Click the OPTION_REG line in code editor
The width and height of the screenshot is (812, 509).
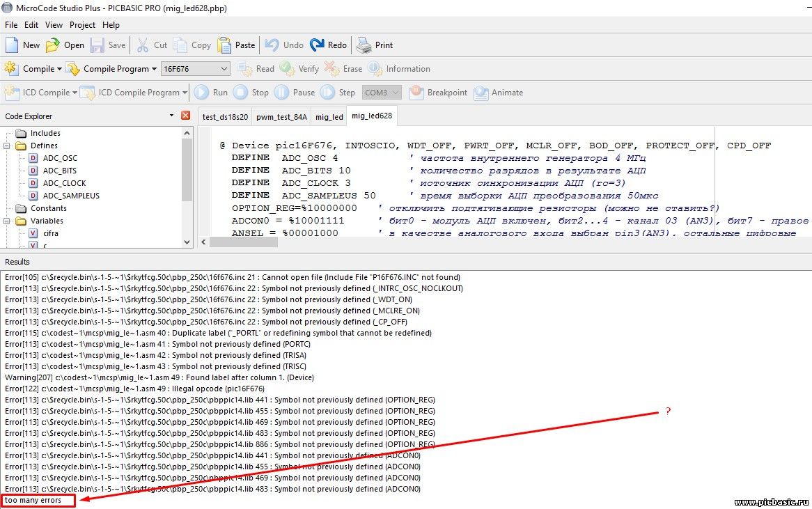coord(476,208)
